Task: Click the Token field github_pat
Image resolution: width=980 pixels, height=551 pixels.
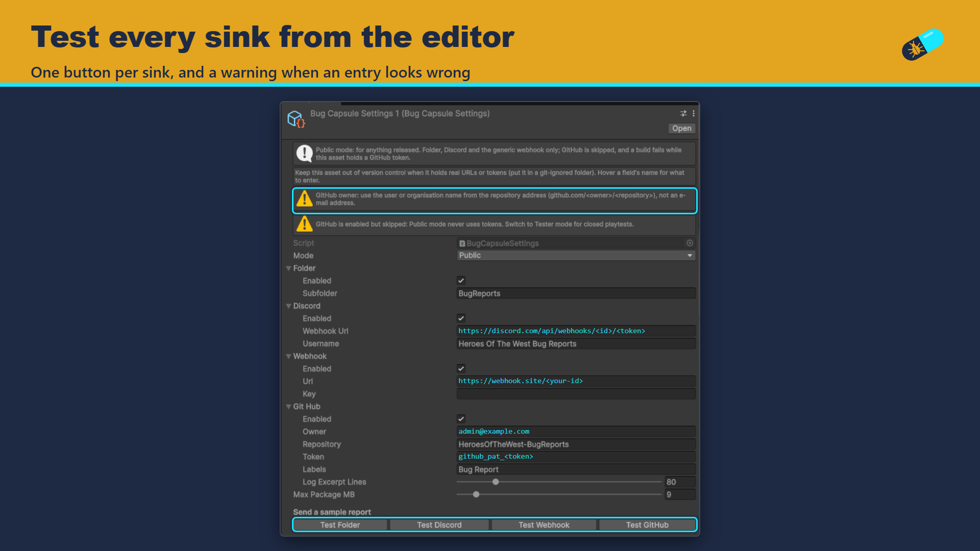Action: (576, 457)
